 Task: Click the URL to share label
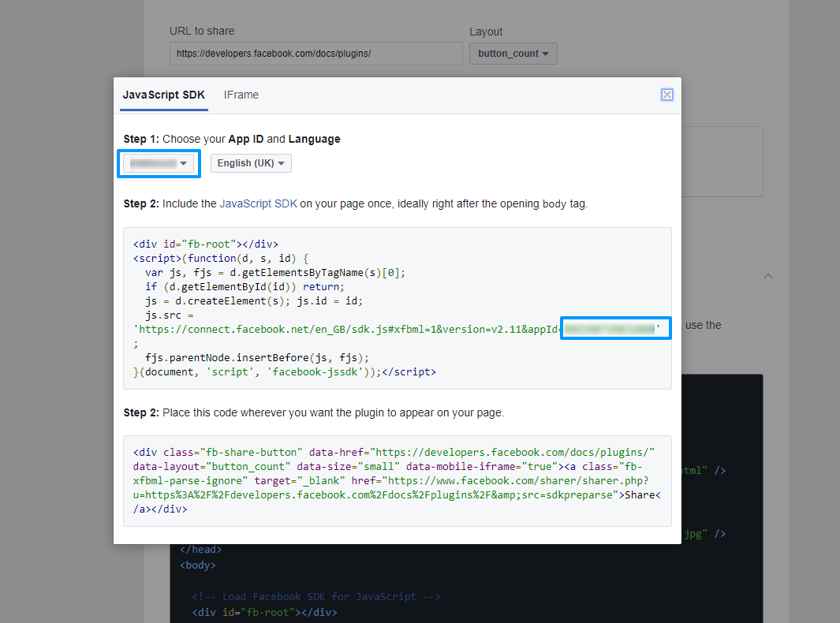click(x=202, y=31)
